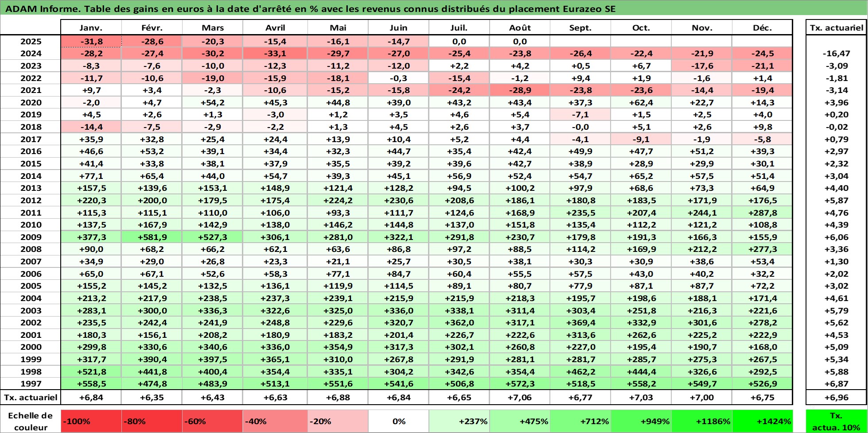Select the -9,1 cell in 2017 row
Viewport: 868px width, 433px height.
[641, 139]
